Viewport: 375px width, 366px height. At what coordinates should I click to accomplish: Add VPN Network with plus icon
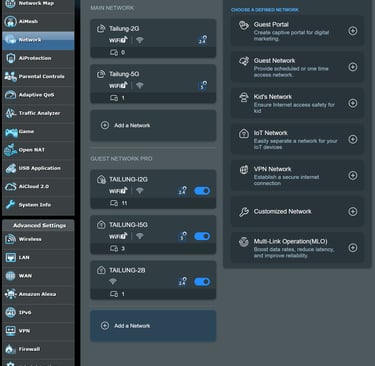pyautogui.click(x=353, y=175)
